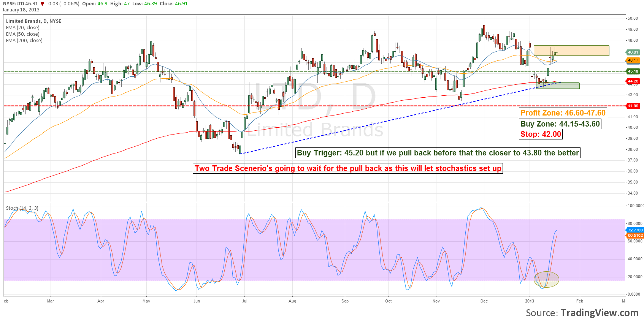Click the NYSE:LTD ticker symbol in header
This screenshot has width=644, height=323.
(13, 4)
